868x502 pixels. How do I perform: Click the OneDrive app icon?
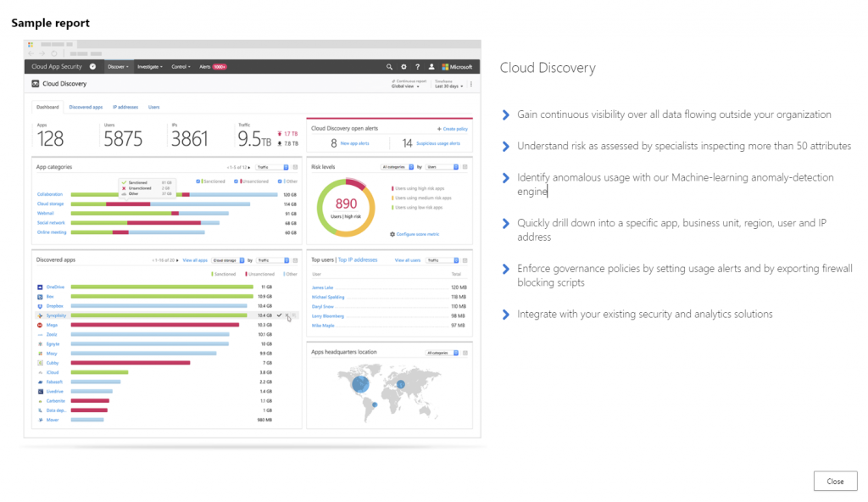(40, 287)
